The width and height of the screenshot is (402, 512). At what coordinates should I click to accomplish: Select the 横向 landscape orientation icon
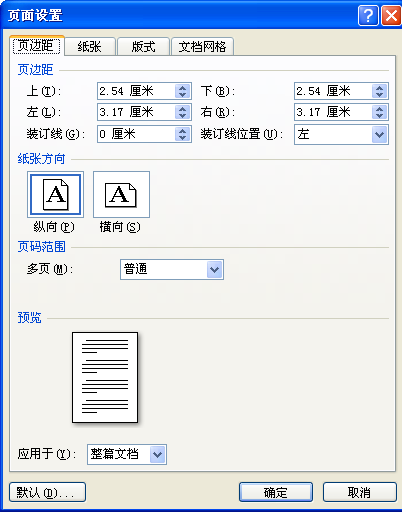point(121,194)
